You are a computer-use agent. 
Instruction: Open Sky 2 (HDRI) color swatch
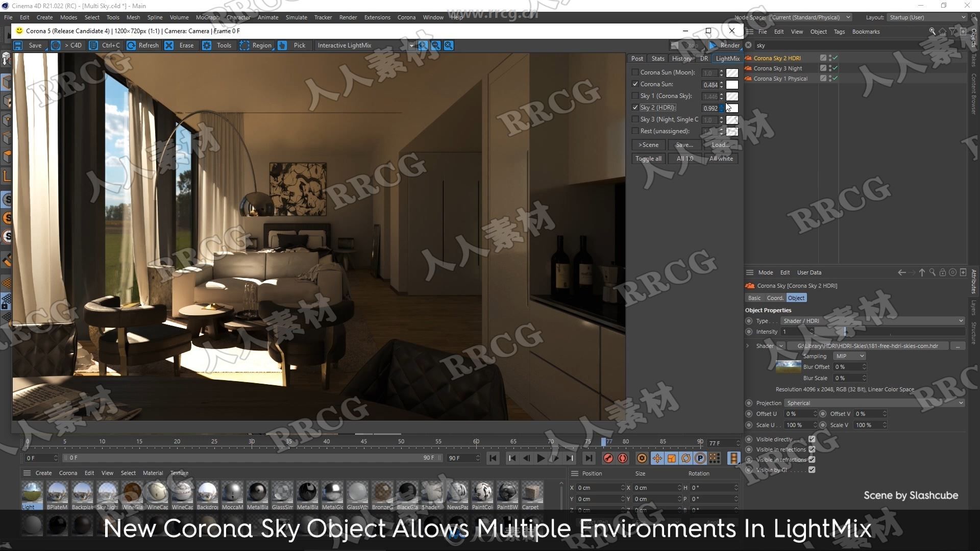[732, 108]
